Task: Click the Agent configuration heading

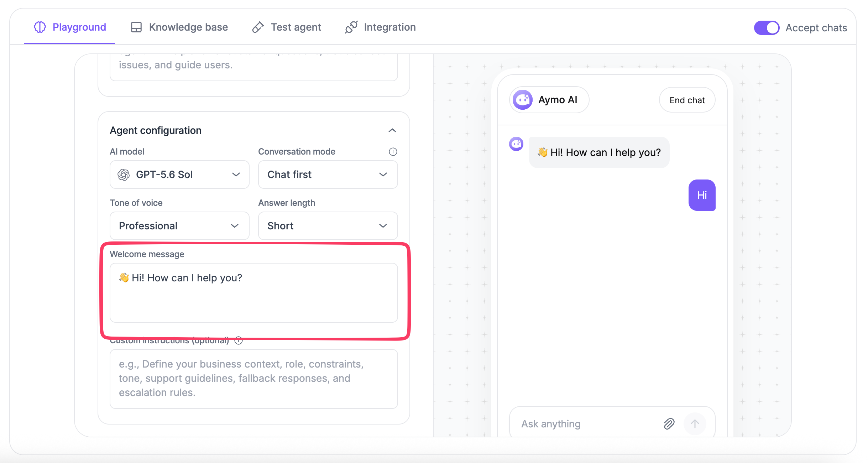Action: coord(156,130)
